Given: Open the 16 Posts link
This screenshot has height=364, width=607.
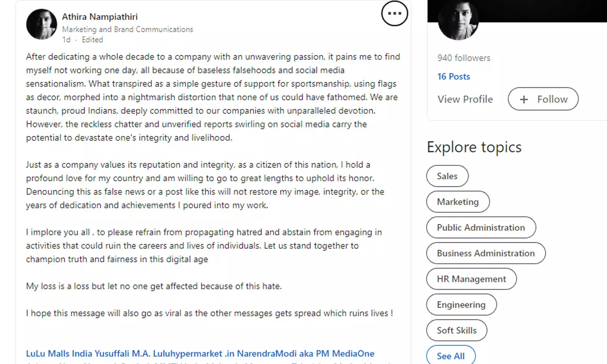Looking at the screenshot, I should tap(453, 76).
